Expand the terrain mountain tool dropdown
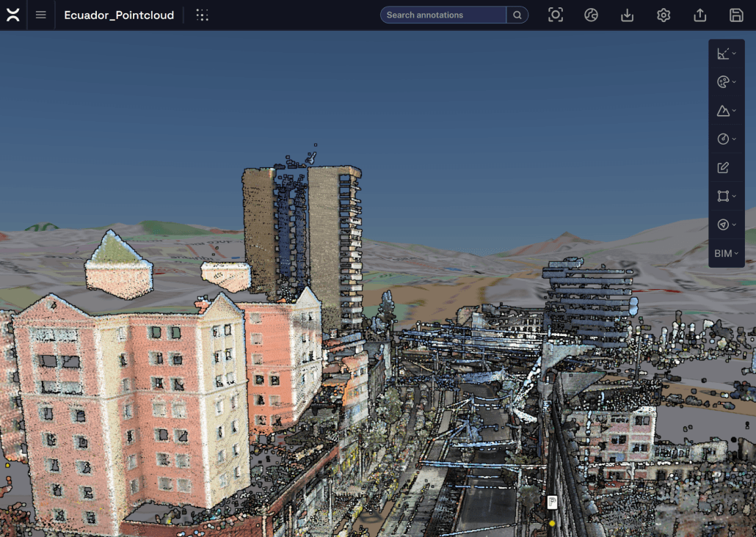The image size is (756, 537). click(726, 111)
